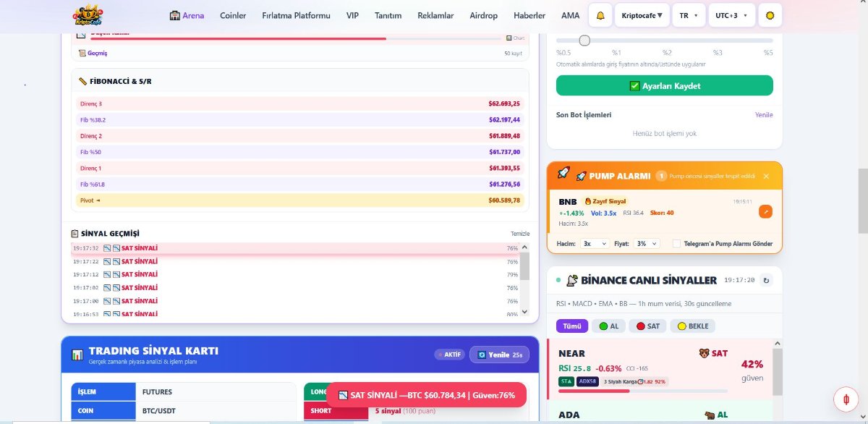Click the bear icon on NEAR card
The image size is (868, 424).
(704, 353)
